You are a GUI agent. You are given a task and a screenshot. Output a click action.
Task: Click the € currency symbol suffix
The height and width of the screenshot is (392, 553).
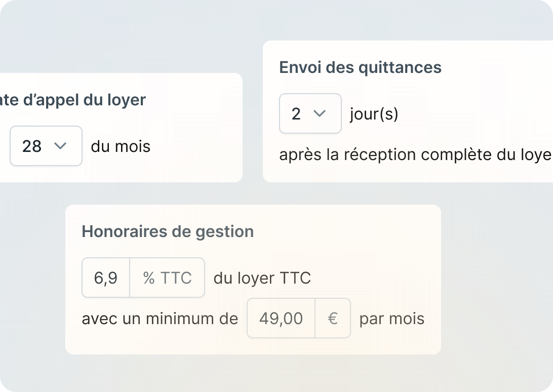[333, 318]
